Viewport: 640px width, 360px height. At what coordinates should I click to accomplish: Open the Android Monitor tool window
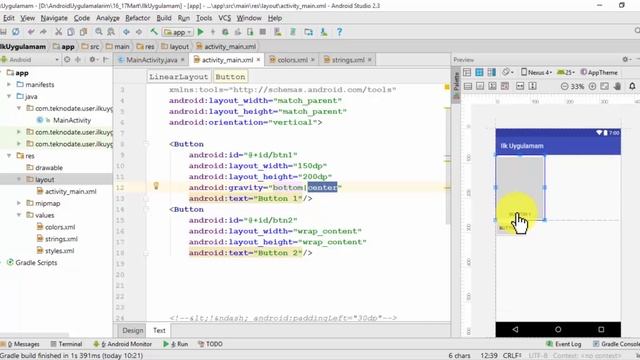click(123, 344)
